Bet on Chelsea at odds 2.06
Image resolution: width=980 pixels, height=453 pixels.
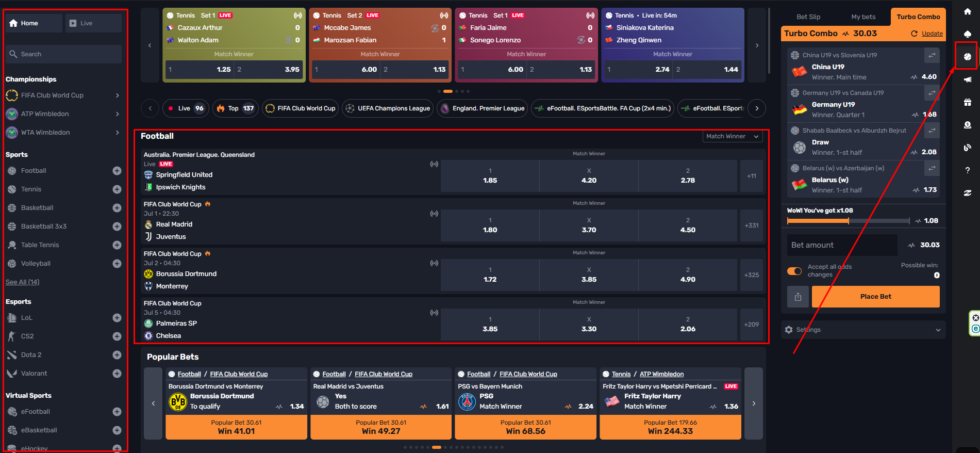688,325
